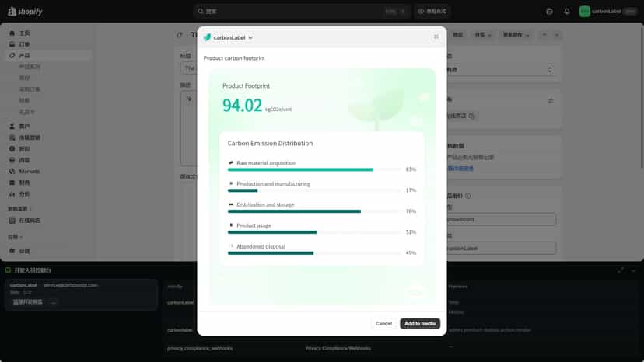Click the Distribution and storage icon
This screenshot has width=644, height=362.
231,204
